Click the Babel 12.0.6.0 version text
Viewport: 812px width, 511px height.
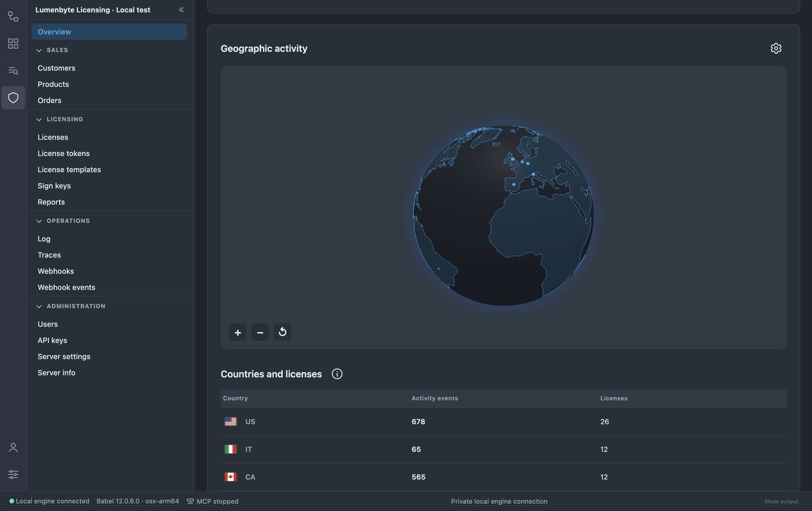[138, 501]
